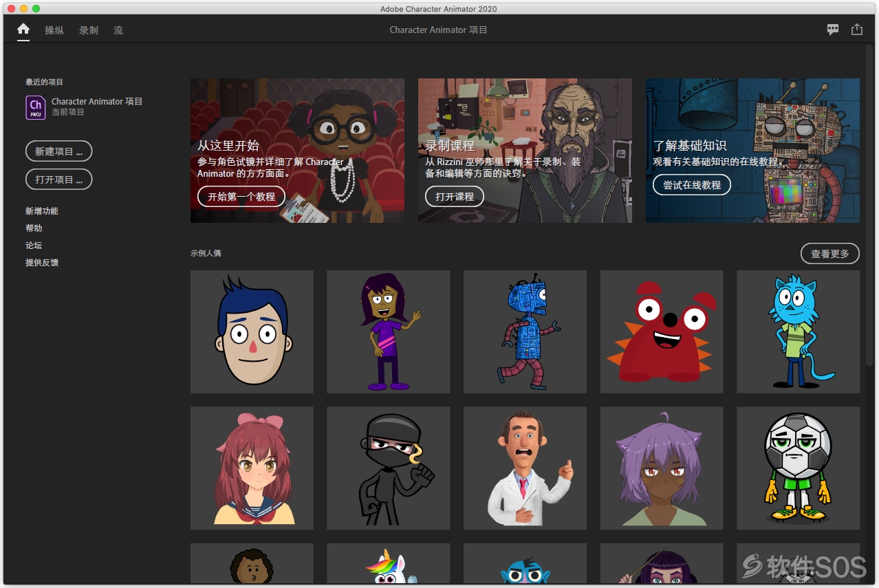
Task: Select the anime schoolgirl with pink bow
Action: 252,468
